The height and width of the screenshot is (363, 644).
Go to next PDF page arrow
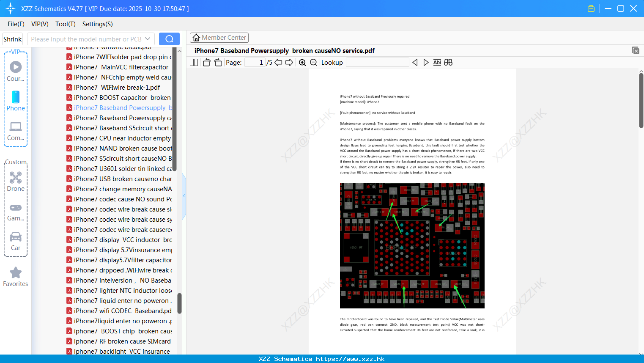click(289, 63)
